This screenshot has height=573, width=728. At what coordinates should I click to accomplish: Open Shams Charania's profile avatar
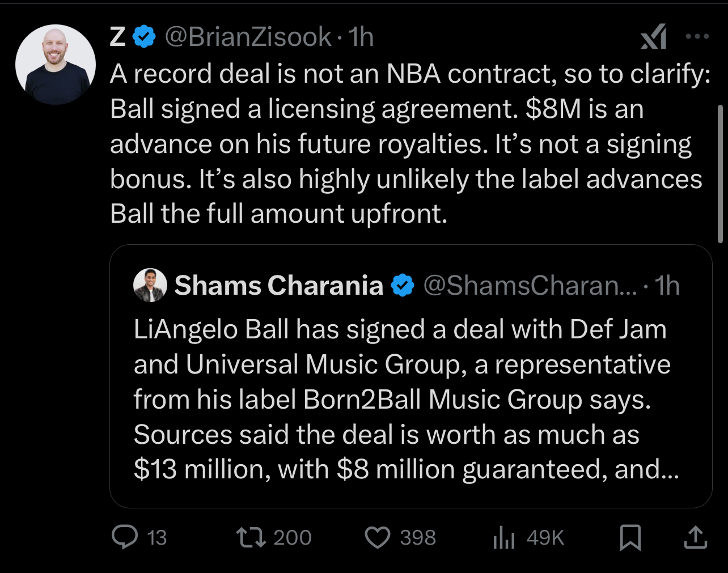(150, 285)
